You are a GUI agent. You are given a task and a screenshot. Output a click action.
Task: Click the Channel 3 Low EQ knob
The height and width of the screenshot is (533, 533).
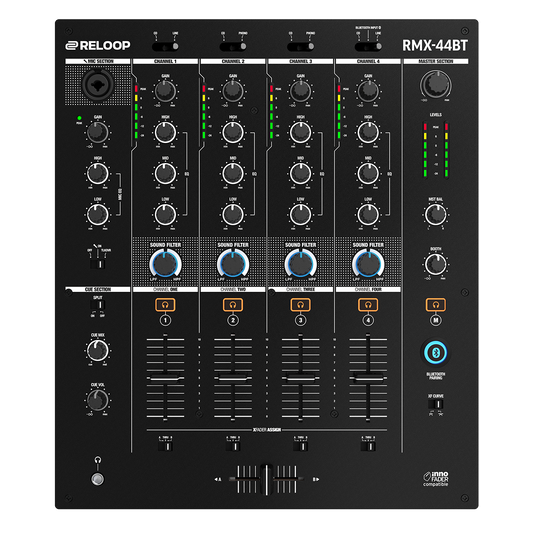(x=300, y=214)
